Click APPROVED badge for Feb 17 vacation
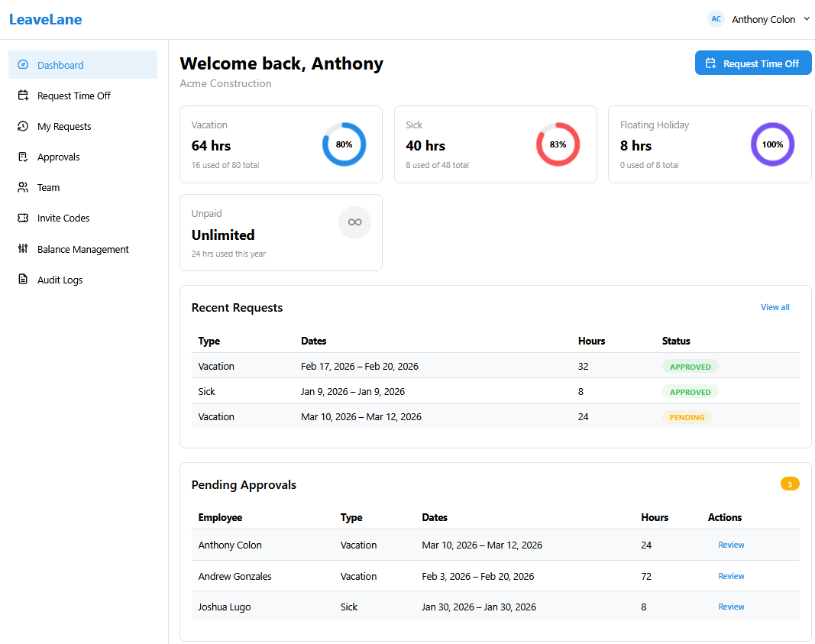Viewport: 815px width, 644px height. point(690,367)
